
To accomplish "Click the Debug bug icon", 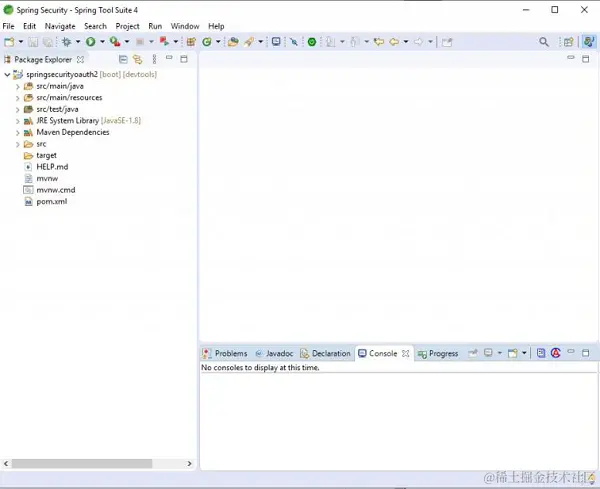I will (x=67, y=42).
